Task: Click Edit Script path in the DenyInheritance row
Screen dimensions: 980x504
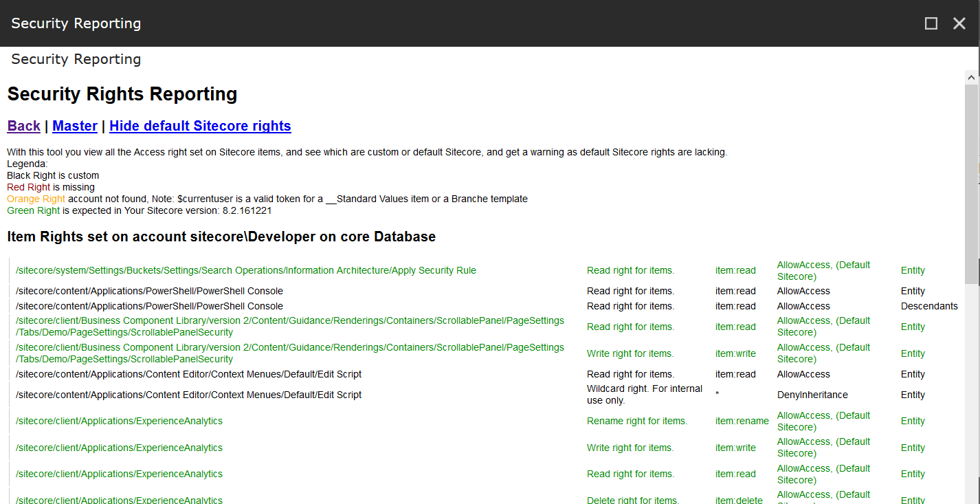Action: [x=188, y=395]
